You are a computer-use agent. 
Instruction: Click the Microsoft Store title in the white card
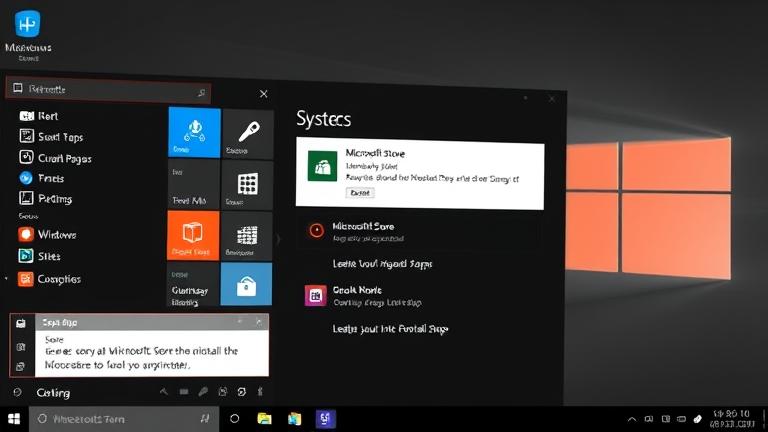(x=375, y=153)
